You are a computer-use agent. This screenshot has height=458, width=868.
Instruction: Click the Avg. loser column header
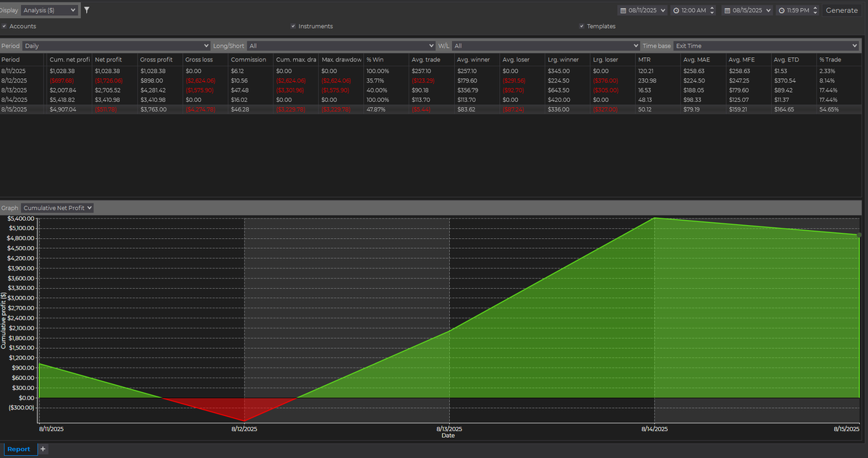pyautogui.click(x=522, y=59)
